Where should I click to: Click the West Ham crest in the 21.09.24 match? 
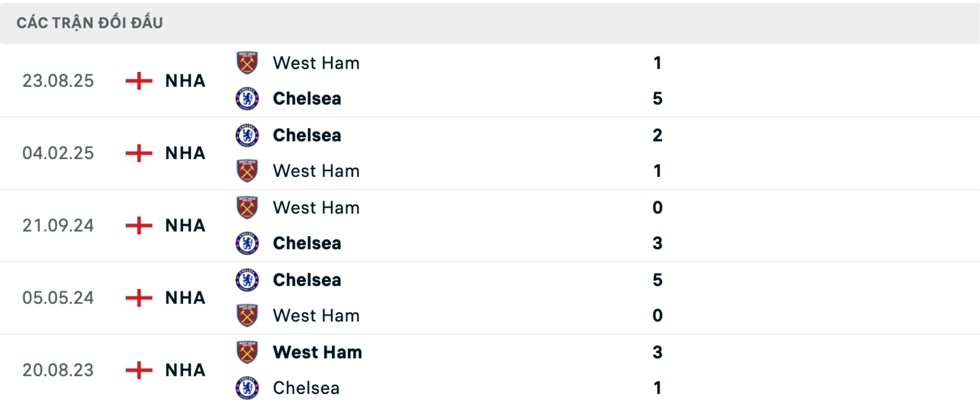(x=247, y=208)
